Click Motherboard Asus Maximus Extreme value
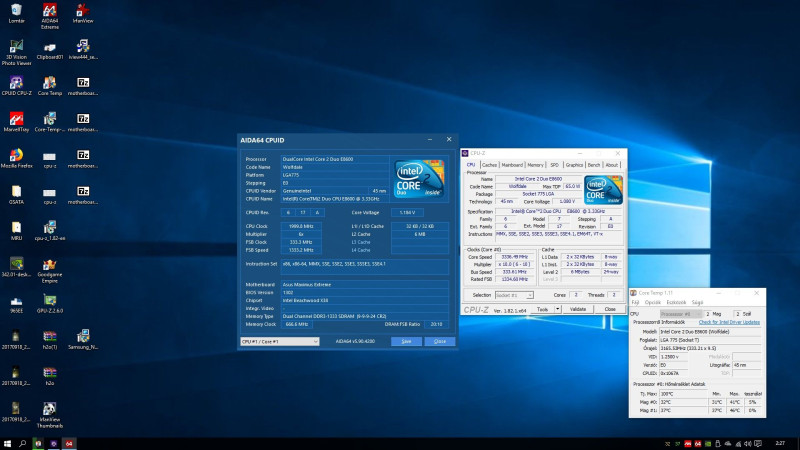800x450 pixels. [x=364, y=285]
